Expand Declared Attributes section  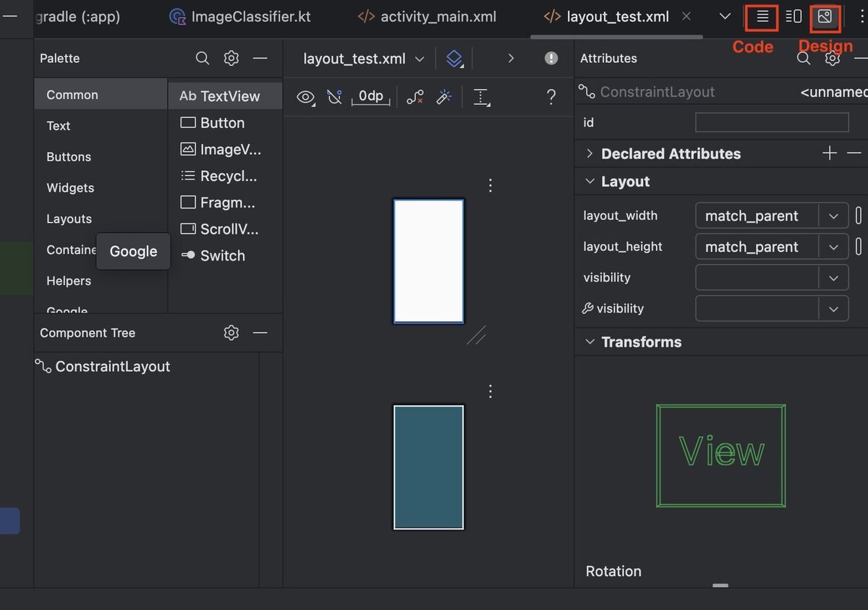tap(590, 153)
